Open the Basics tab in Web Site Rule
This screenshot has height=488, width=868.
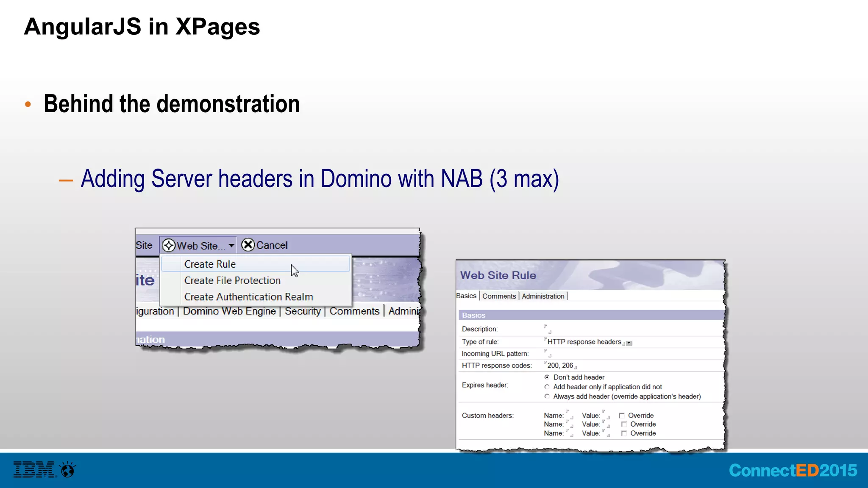click(466, 296)
